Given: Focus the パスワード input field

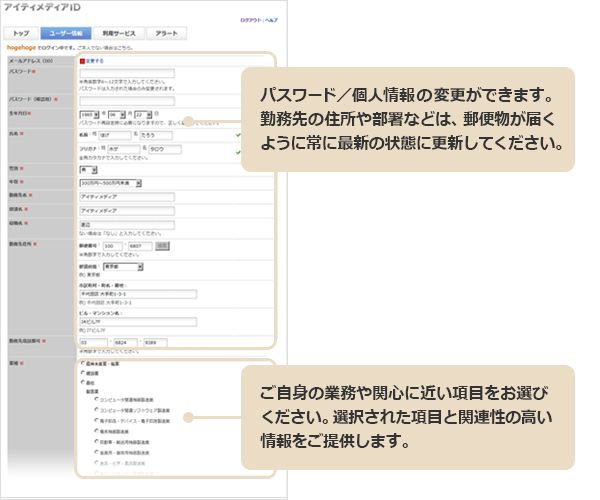Looking at the screenshot, I should (x=127, y=73).
